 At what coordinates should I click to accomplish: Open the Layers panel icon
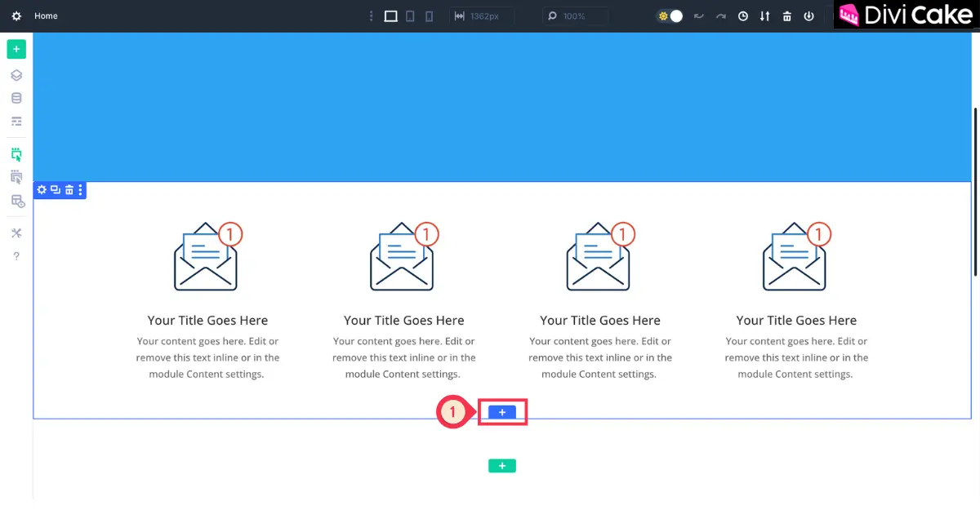[16, 75]
